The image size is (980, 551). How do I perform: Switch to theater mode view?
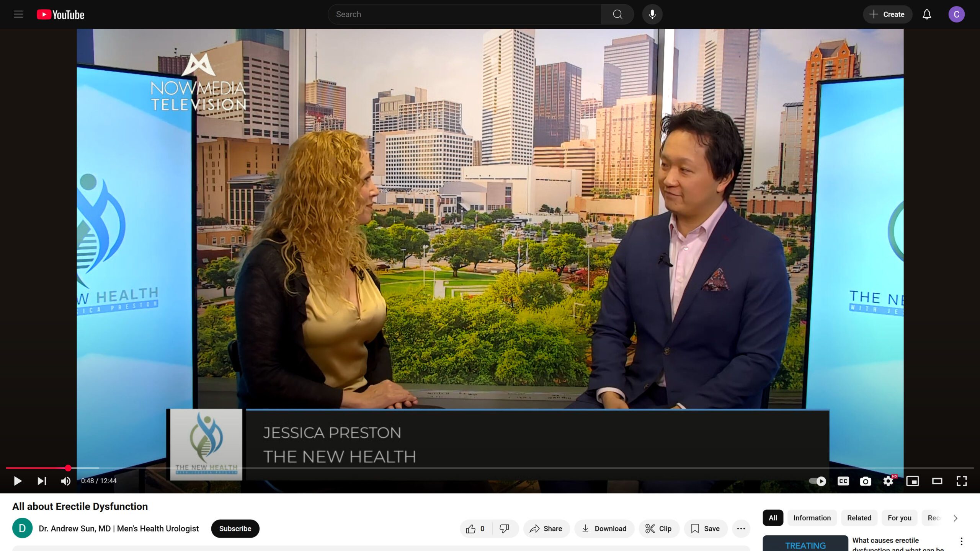[x=937, y=481]
